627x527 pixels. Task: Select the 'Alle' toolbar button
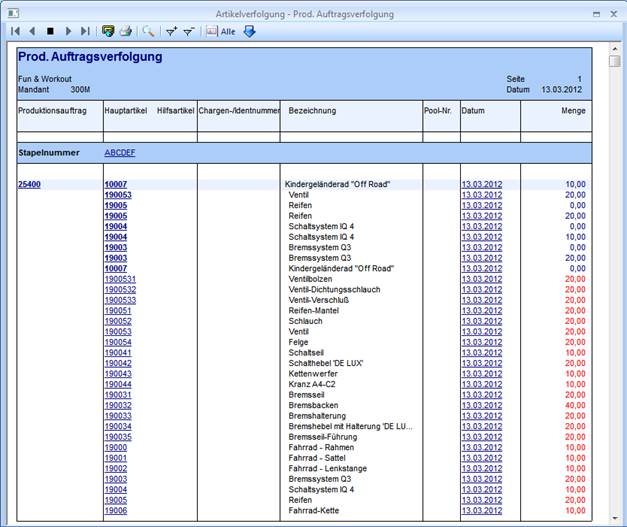pyautogui.click(x=220, y=32)
